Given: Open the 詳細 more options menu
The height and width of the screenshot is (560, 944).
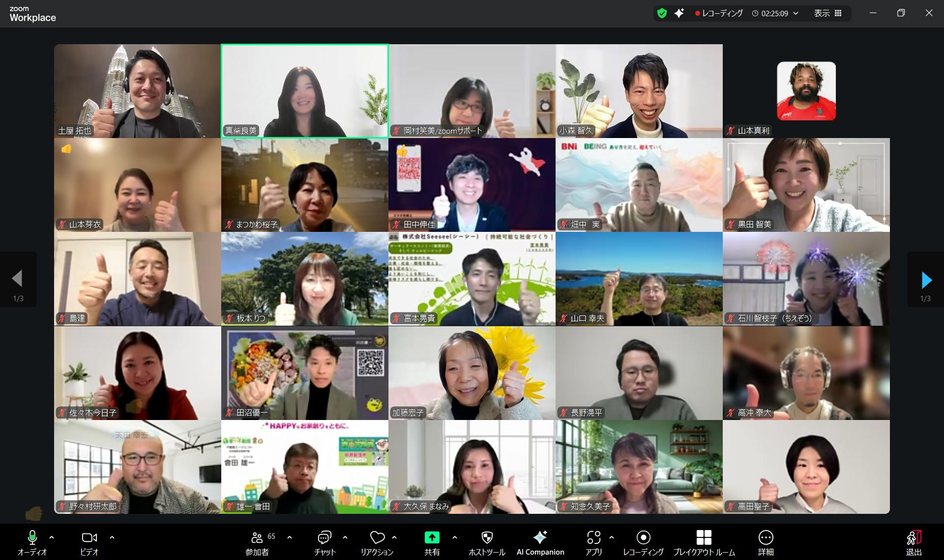Looking at the screenshot, I should pos(766,538).
